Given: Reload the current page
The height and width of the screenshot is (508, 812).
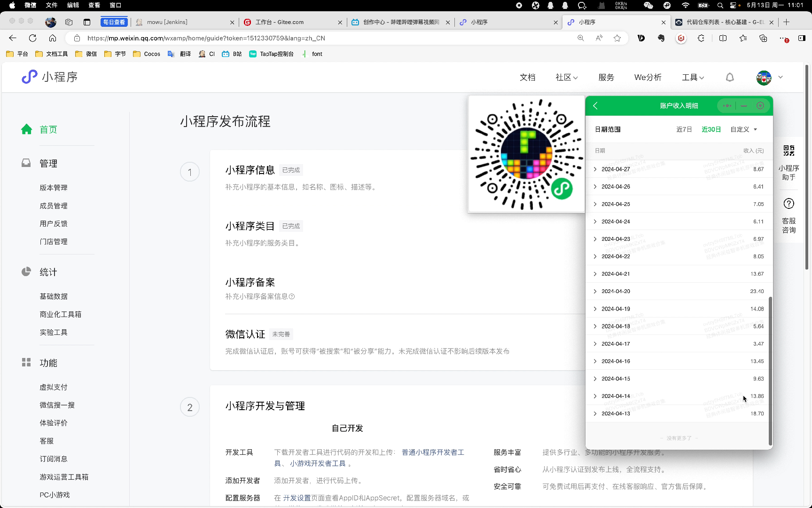Looking at the screenshot, I should click(x=32, y=38).
